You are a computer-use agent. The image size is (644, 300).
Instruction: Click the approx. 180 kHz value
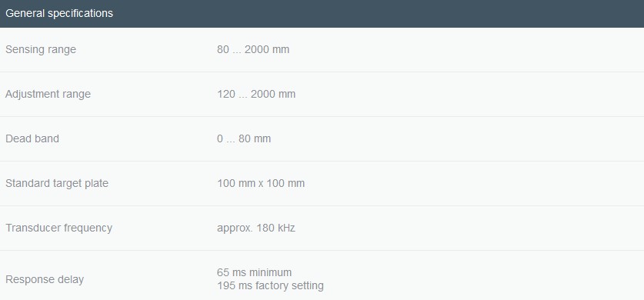(256, 228)
